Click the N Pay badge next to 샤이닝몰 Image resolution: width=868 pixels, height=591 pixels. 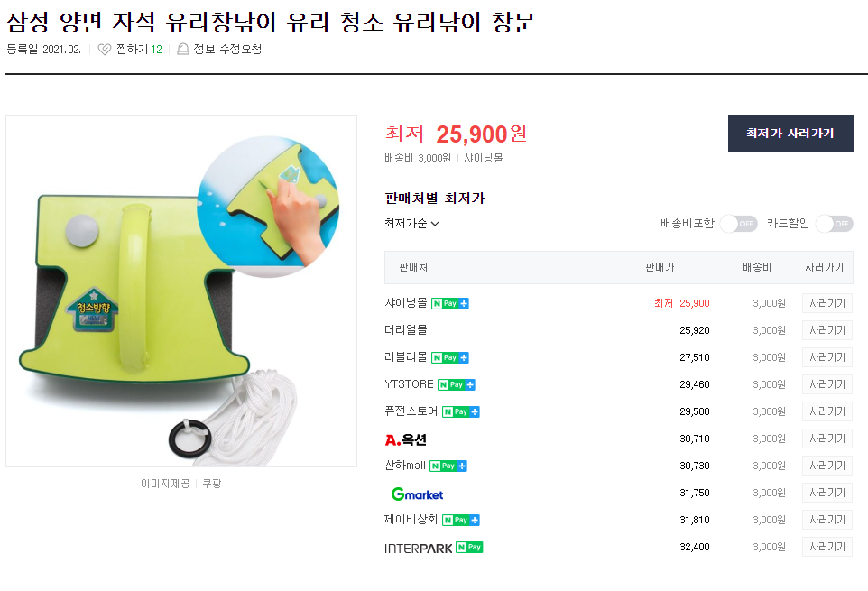[x=450, y=303]
